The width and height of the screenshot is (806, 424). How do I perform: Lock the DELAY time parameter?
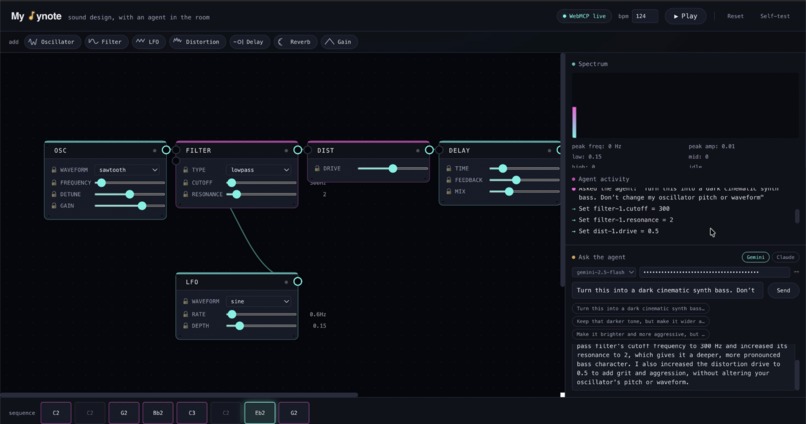click(449, 169)
